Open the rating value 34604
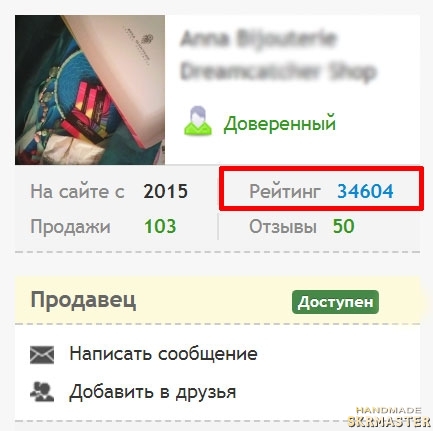This screenshot has width=433, height=431. pos(365,191)
